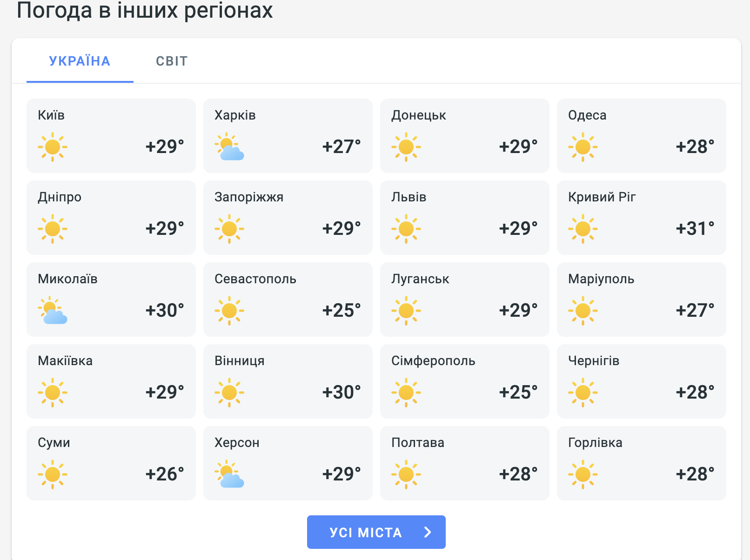The image size is (750, 560).
Task: Click the sun icon in Львів card
Action: click(x=406, y=229)
